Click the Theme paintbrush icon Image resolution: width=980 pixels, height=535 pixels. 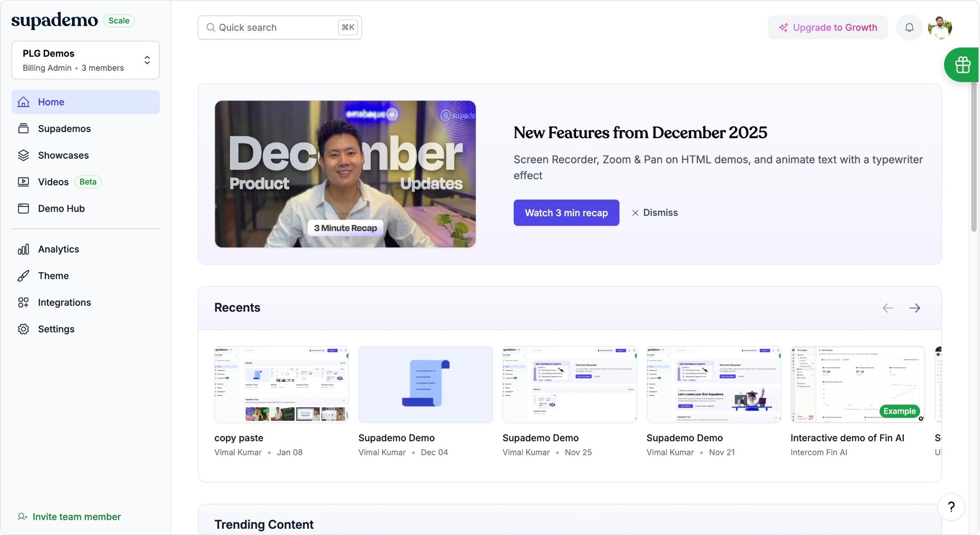[x=23, y=276]
